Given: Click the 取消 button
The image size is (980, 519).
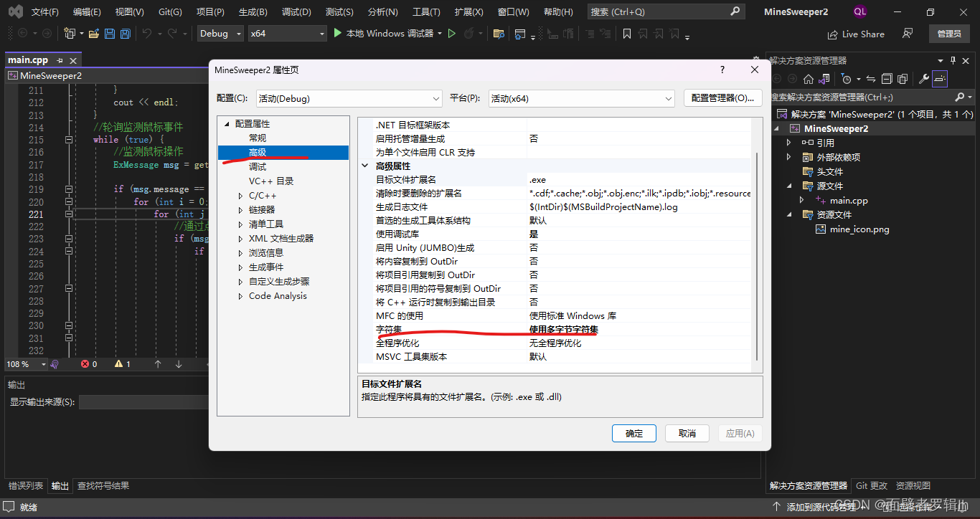Looking at the screenshot, I should (687, 434).
